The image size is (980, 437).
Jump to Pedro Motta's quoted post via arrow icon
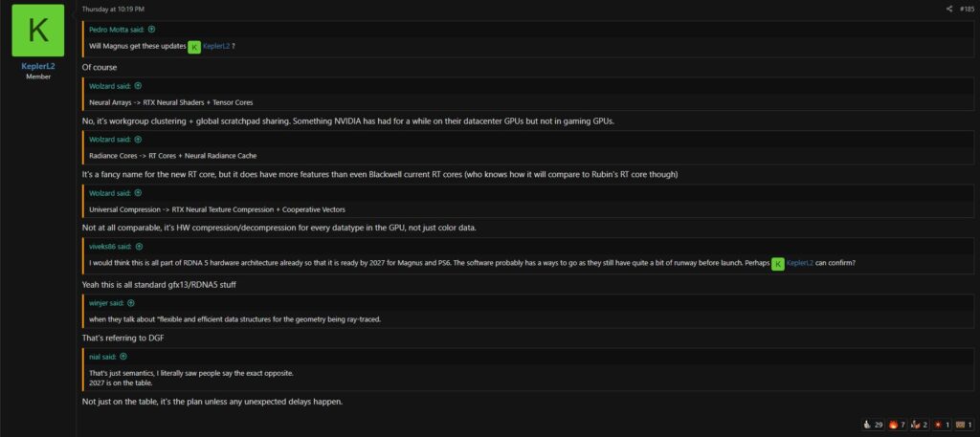click(152, 30)
